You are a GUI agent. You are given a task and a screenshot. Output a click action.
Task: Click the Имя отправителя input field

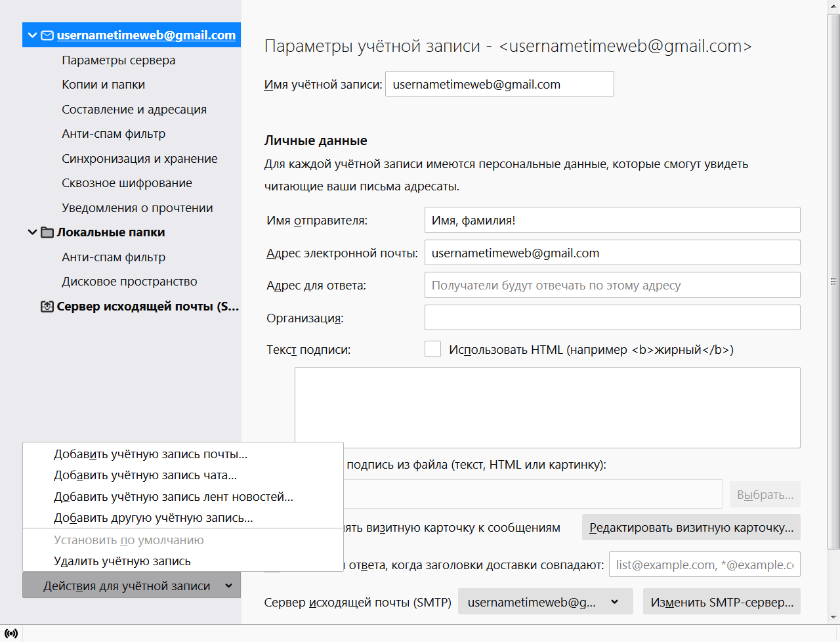[612, 221]
